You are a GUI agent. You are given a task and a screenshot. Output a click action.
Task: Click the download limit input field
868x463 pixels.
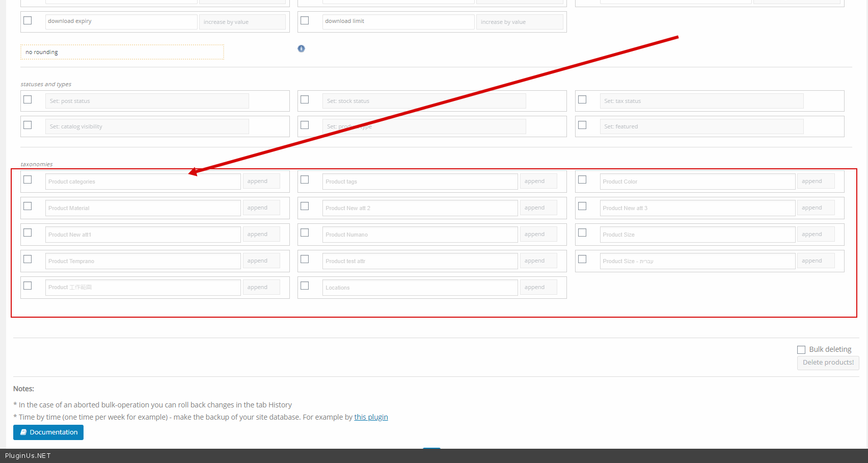pos(398,21)
